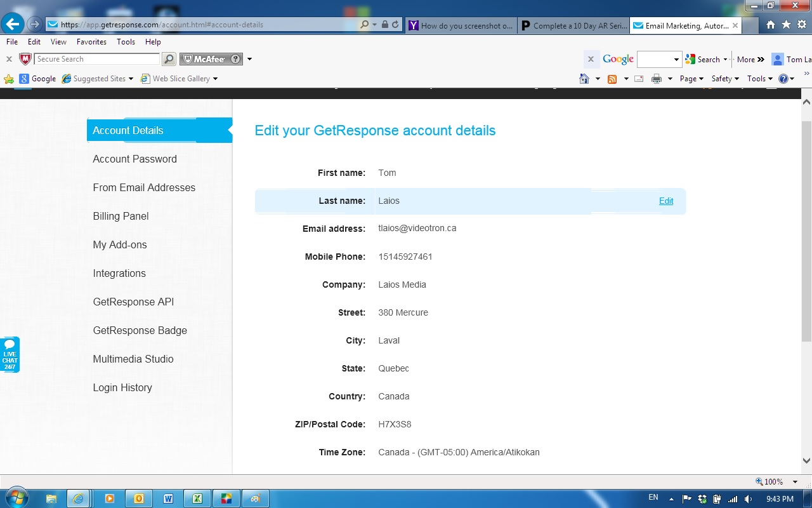
Task: Open Outlook from the taskbar
Action: pyautogui.click(x=139, y=498)
